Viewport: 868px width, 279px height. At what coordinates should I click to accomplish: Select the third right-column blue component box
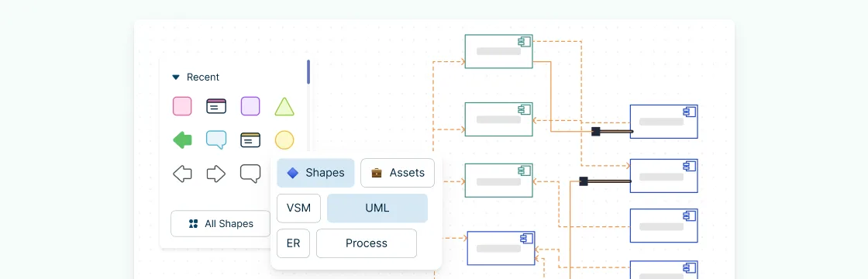point(663,226)
